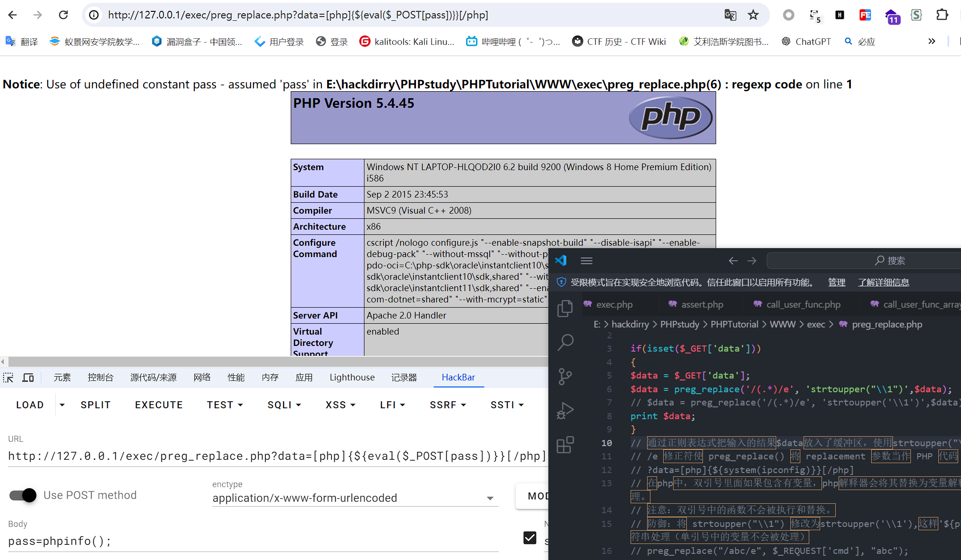
Task: Click the browser address bar URL
Action: pyautogui.click(x=298, y=15)
